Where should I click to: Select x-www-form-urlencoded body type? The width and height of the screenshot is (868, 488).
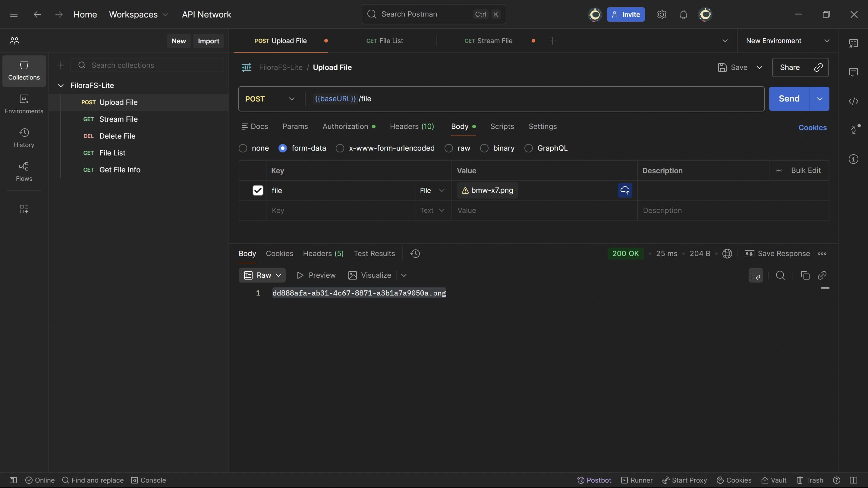coord(340,148)
